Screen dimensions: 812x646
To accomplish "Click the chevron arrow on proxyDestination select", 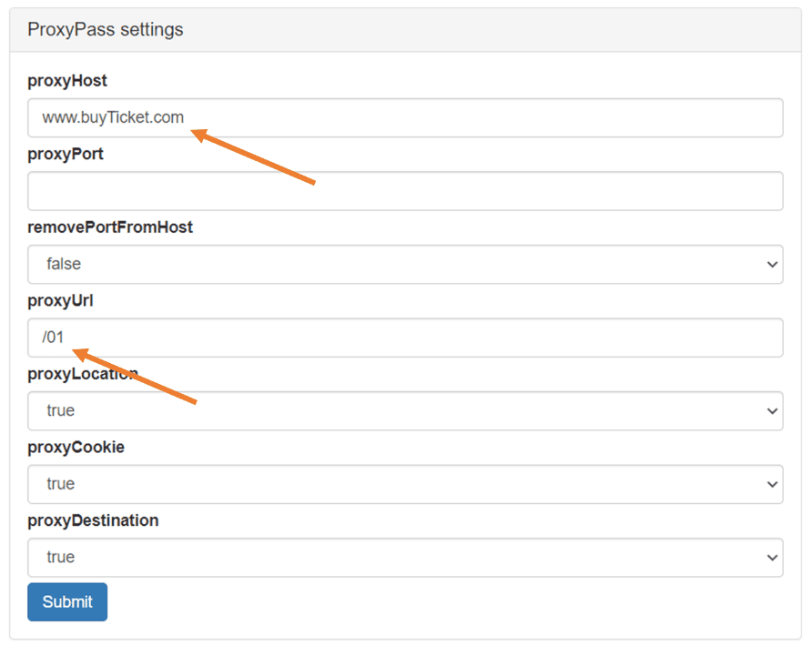I will click(x=772, y=558).
